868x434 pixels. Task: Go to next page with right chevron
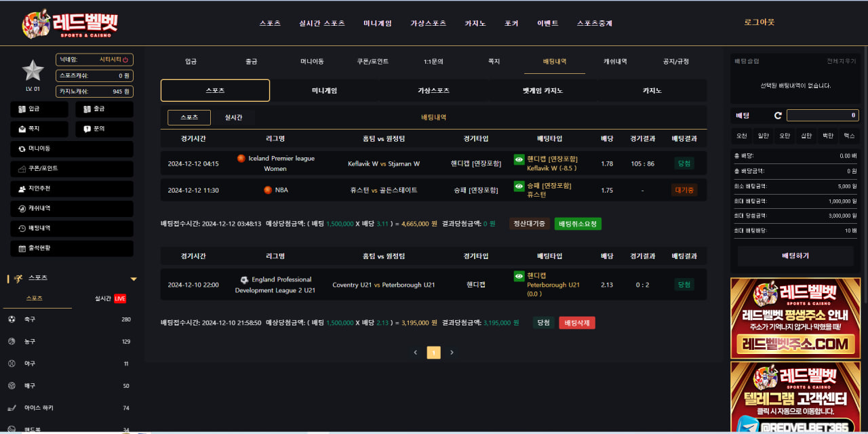pyautogui.click(x=452, y=353)
